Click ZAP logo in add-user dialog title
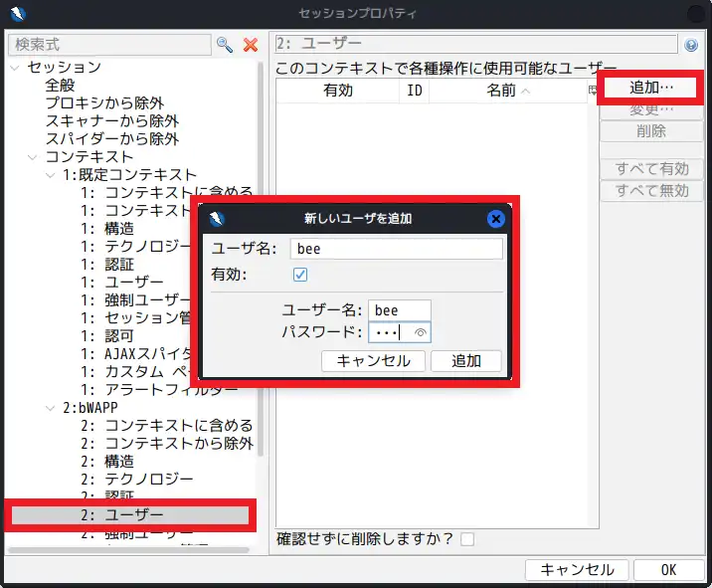This screenshot has width=712, height=588. point(217,219)
